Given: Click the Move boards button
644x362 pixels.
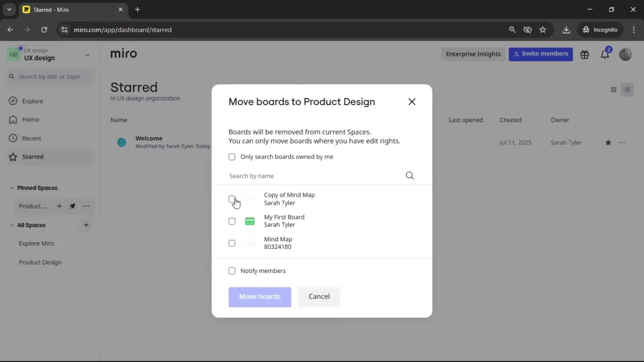Looking at the screenshot, I should [260, 297].
